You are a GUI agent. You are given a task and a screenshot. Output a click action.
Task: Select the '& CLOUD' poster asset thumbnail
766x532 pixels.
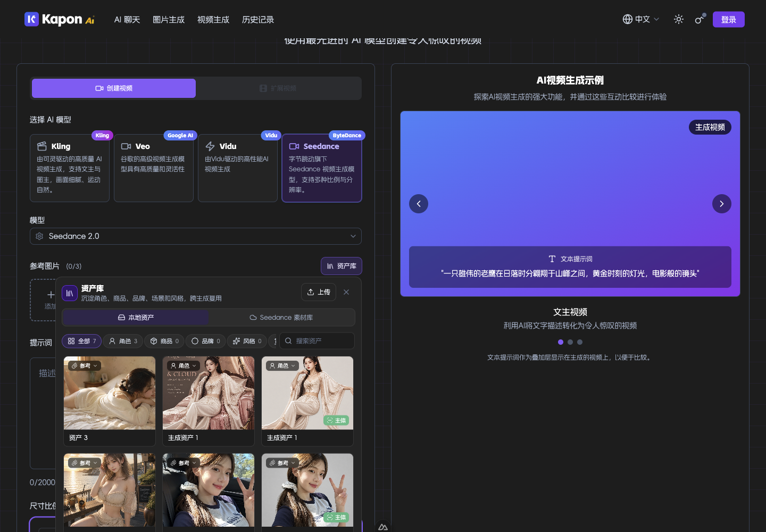point(209,393)
